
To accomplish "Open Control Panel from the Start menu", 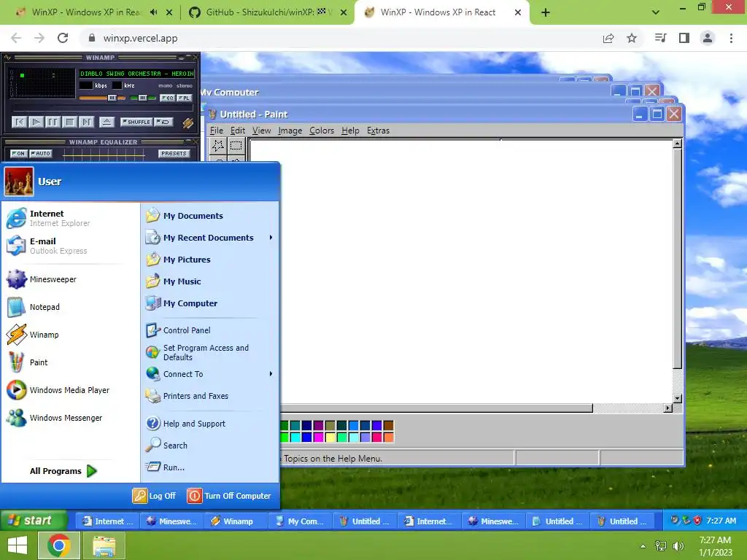I will click(x=210, y=330).
